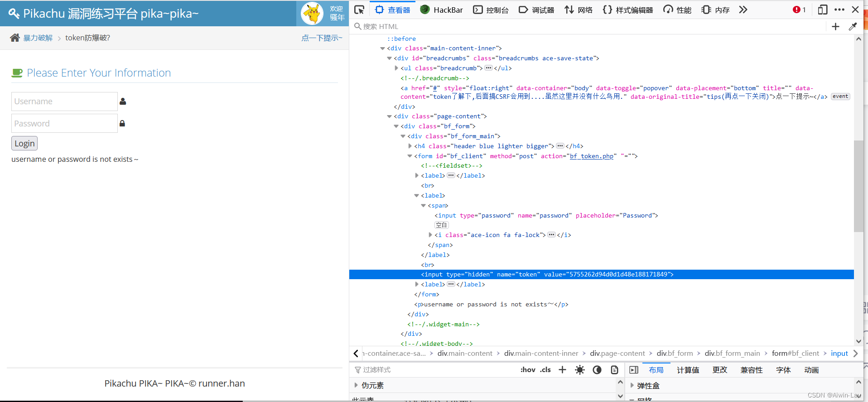Open the HackBar panel
This screenshot has height=402, width=868.
(x=441, y=10)
